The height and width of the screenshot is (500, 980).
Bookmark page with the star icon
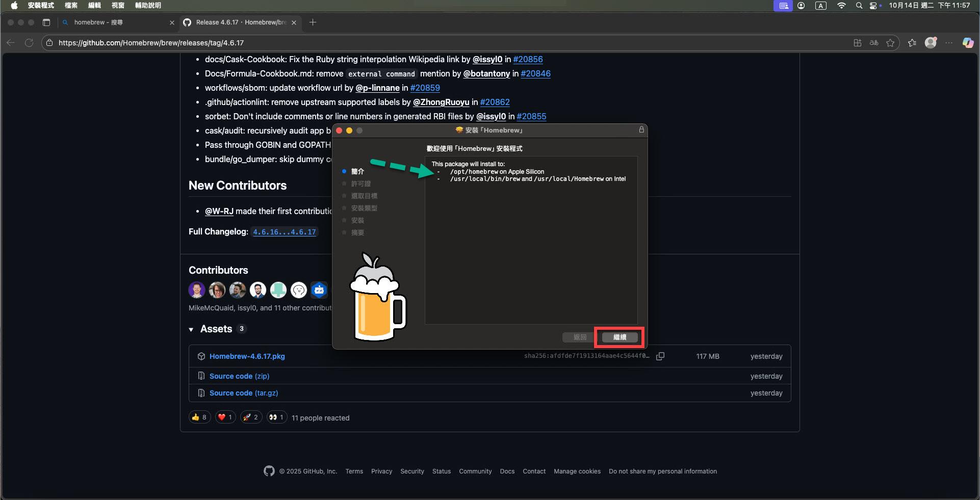tap(890, 43)
